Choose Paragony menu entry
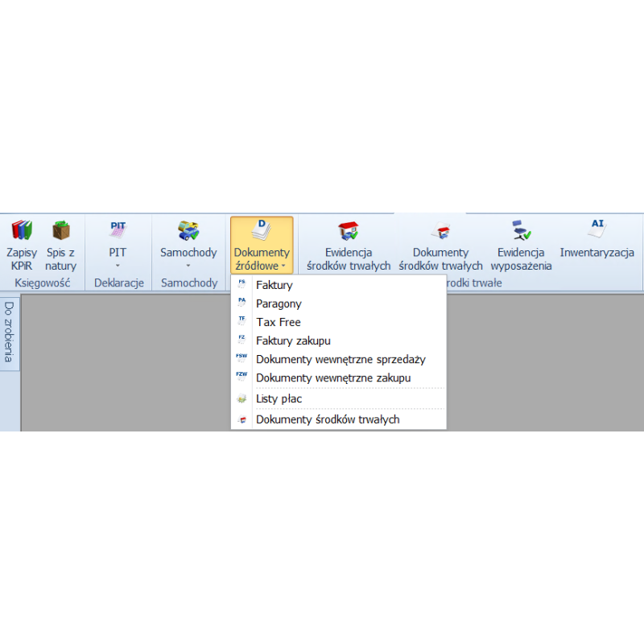The height and width of the screenshot is (644, 644). 279,303
